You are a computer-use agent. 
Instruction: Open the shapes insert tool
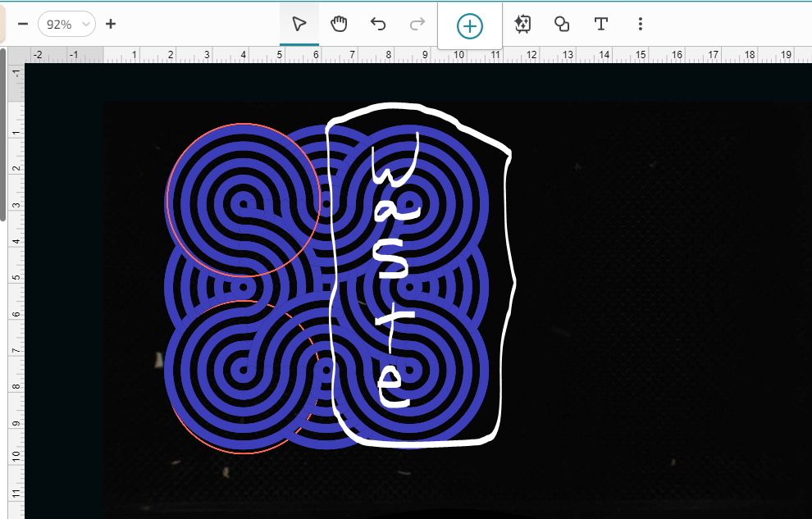562,24
